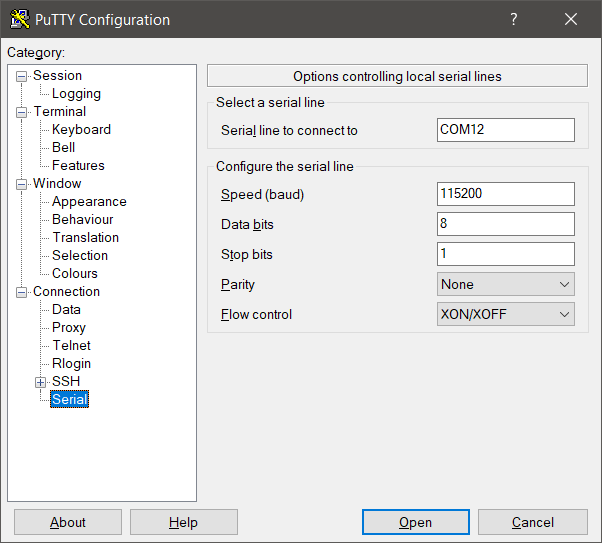Click the serial line field containing COM12
602x543 pixels.
click(x=506, y=130)
